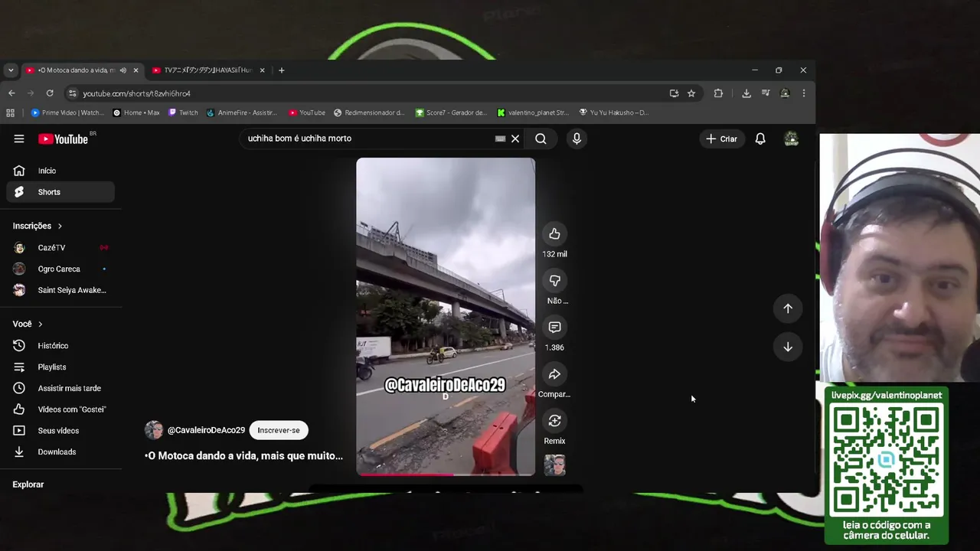Go back in the browser
Screen dimensions: 980x551
[x=11, y=93]
